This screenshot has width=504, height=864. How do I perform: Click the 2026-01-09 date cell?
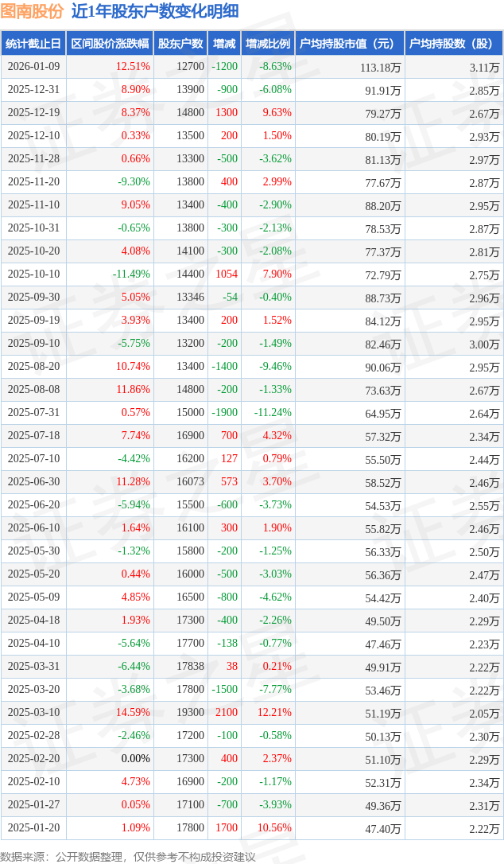point(33,67)
